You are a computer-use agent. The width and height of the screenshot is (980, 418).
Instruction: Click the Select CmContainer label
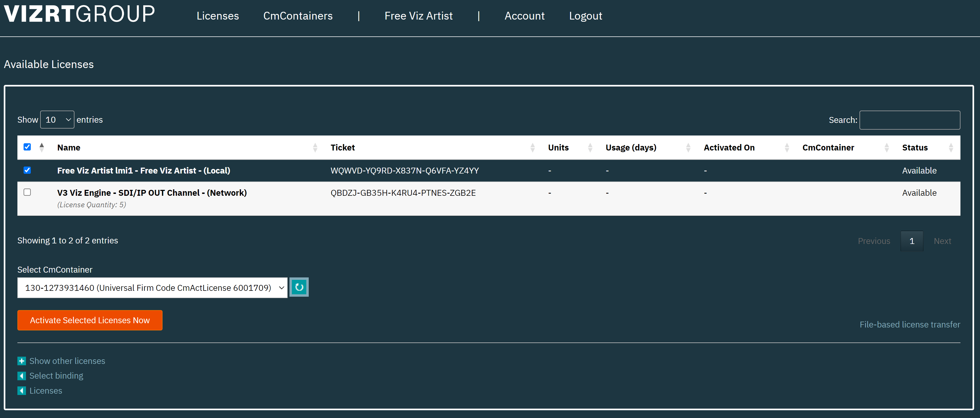coord(55,270)
